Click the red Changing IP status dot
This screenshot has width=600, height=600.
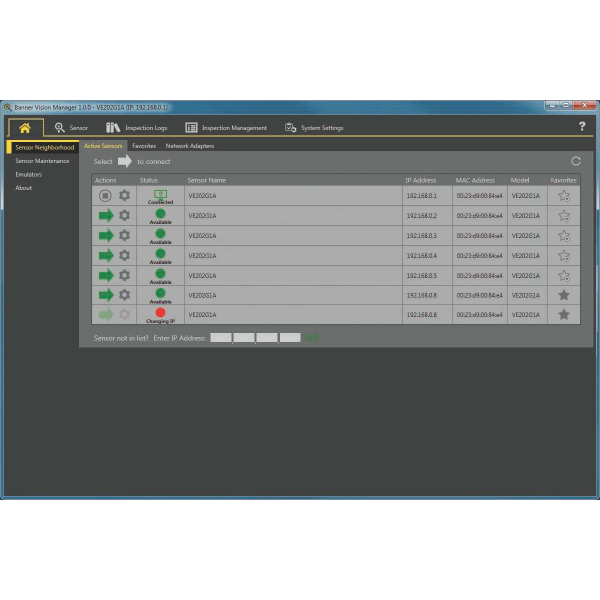[160, 313]
